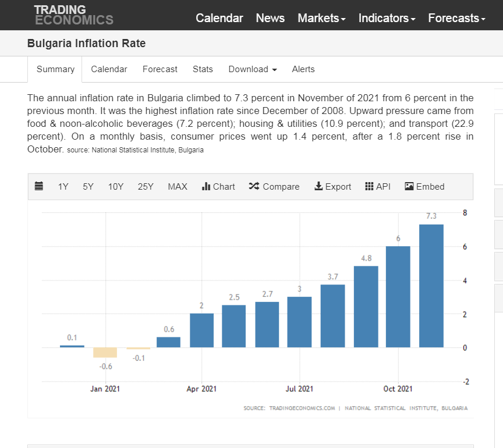Expand the Indicators dropdown menu
The width and height of the screenshot is (503, 448).
click(x=387, y=18)
